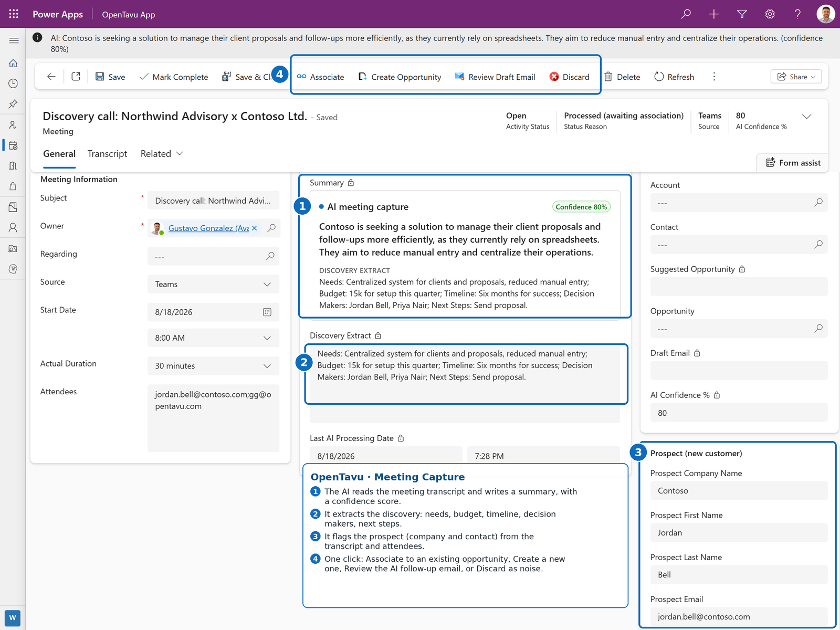
Task: Click the Prospect Last Name field
Action: pyautogui.click(x=739, y=574)
